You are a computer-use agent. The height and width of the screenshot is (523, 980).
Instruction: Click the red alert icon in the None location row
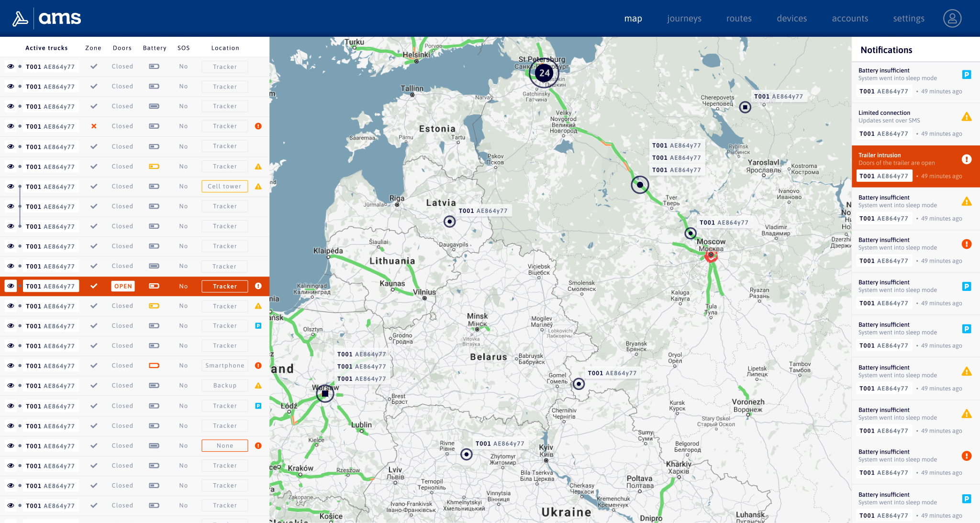pos(258,445)
